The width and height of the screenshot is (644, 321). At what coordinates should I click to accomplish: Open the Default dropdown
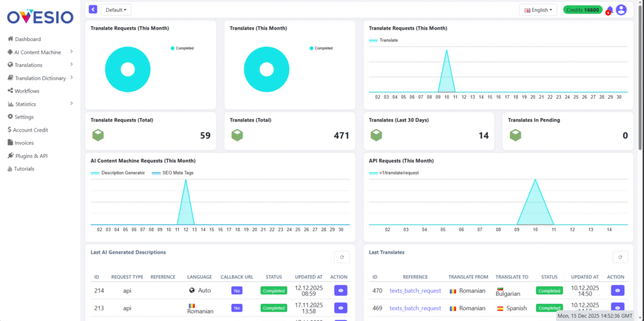pyautogui.click(x=116, y=10)
